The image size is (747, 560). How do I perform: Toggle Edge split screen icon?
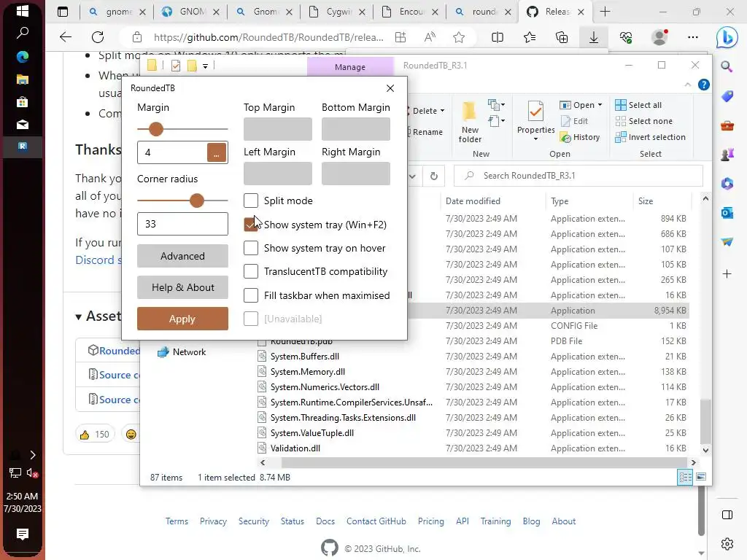(498, 37)
